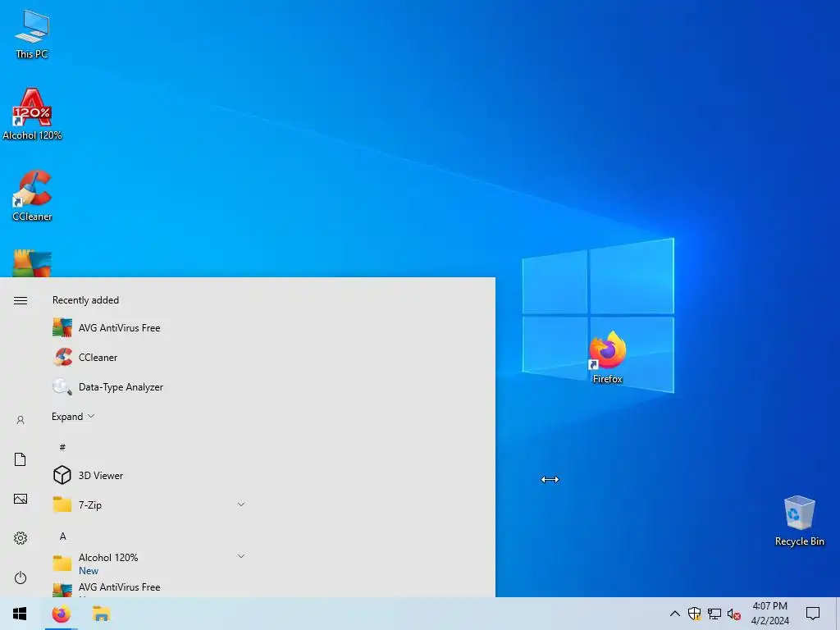Open Windows Security tray icon
The height and width of the screenshot is (630, 840).
click(x=694, y=614)
